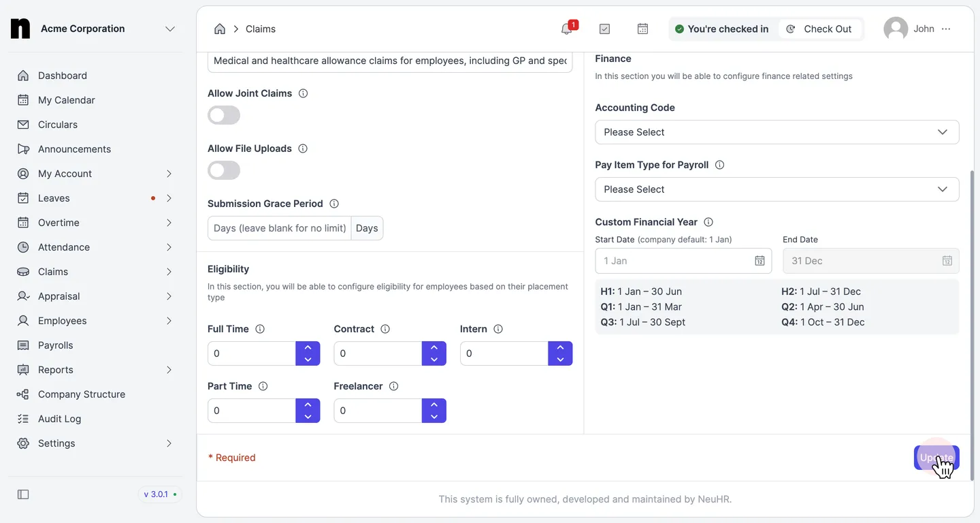
Task: Show info for Allow Joint Claims
Action: click(303, 93)
